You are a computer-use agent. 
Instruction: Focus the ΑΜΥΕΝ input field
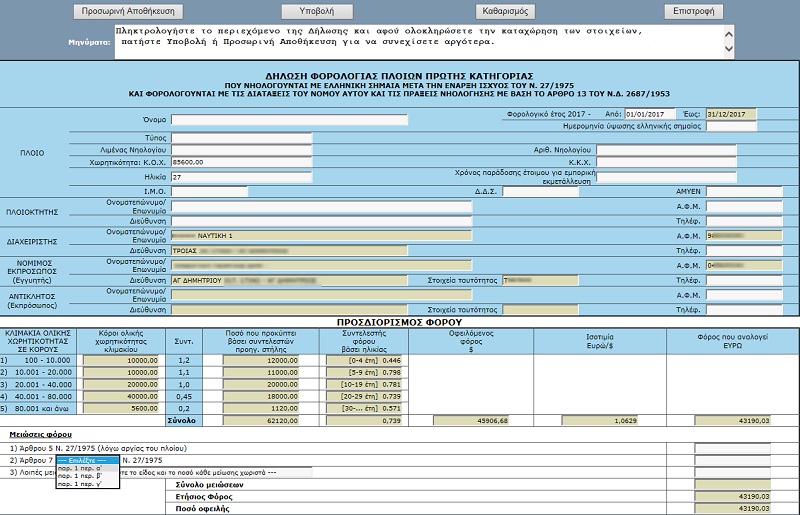[x=744, y=191]
